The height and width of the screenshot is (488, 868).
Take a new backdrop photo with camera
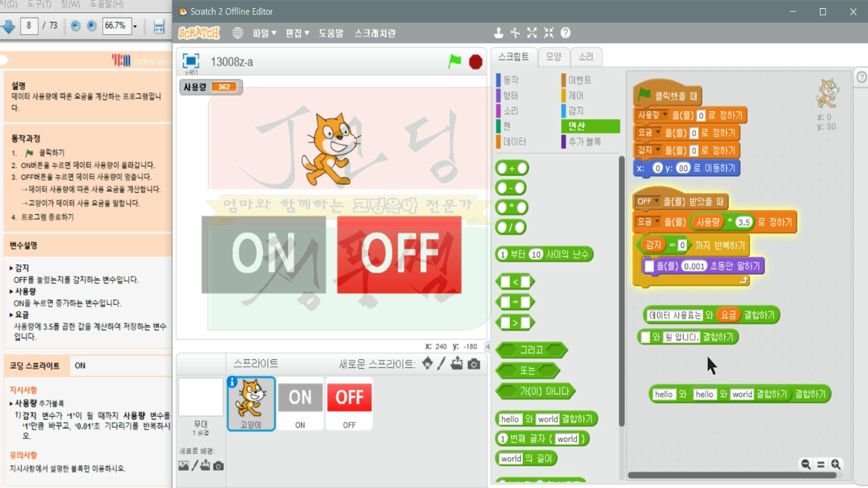(218, 466)
